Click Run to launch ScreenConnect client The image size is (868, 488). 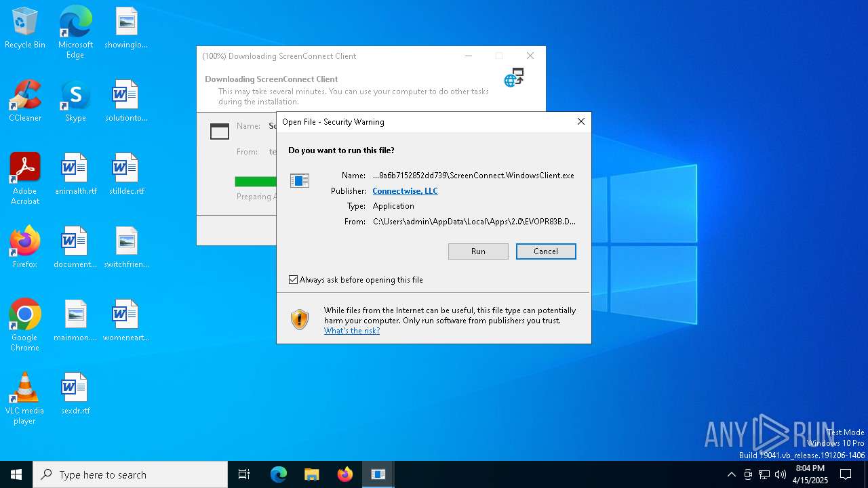tap(478, 251)
